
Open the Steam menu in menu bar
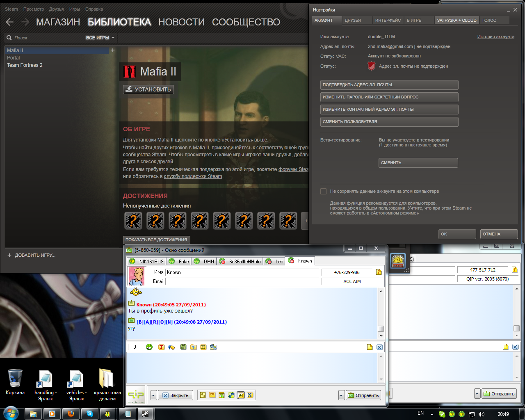(x=11, y=9)
